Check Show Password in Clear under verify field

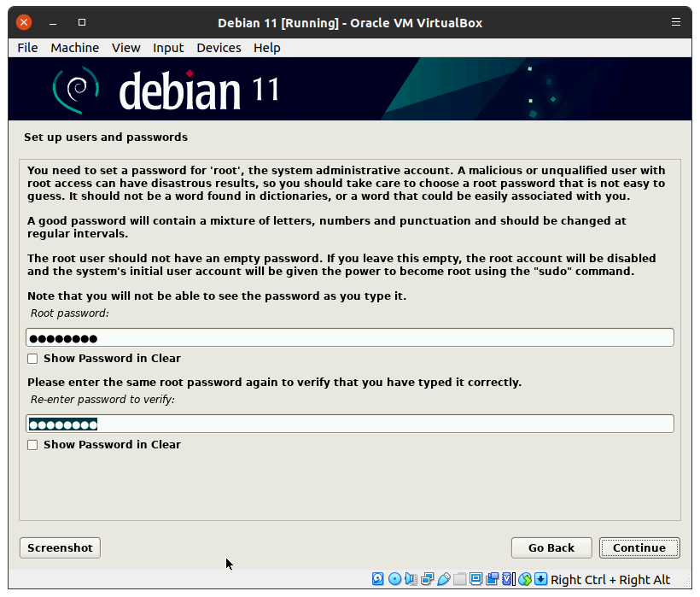(32, 445)
